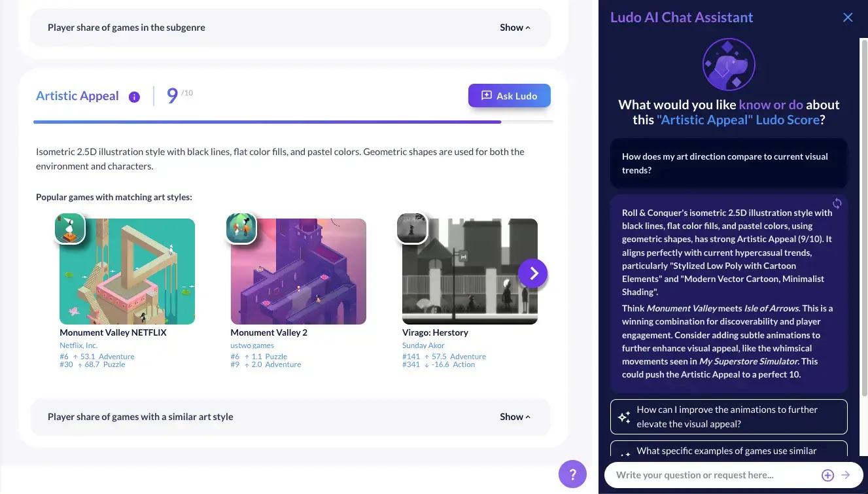This screenshot has width=868, height=494.
Task: Select suggestion about improving the animations
Action: coord(729,417)
